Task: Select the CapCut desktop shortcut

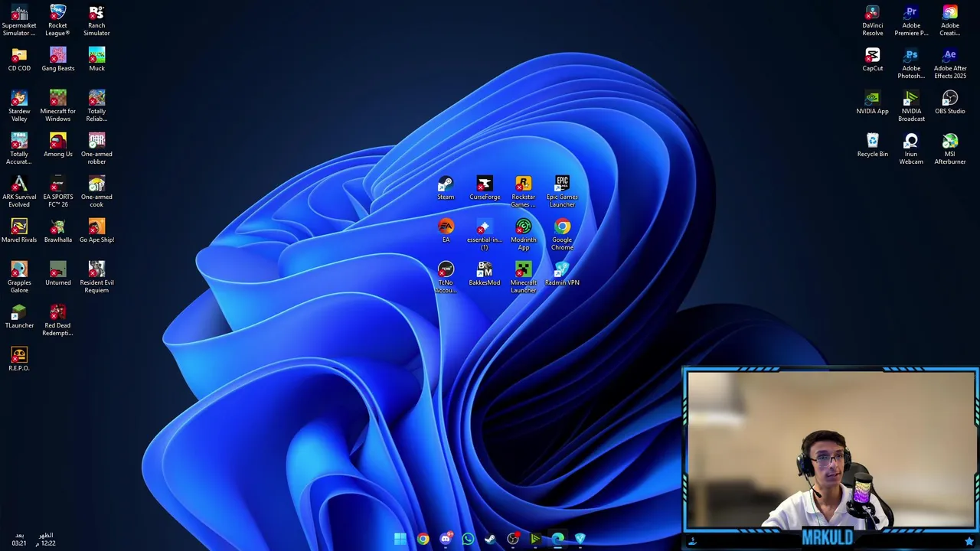Action: (873, 60)
